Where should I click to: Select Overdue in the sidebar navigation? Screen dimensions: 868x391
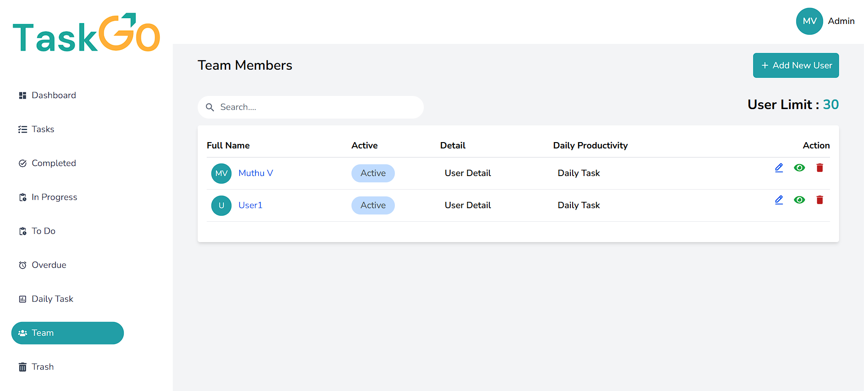click(48, 265)
